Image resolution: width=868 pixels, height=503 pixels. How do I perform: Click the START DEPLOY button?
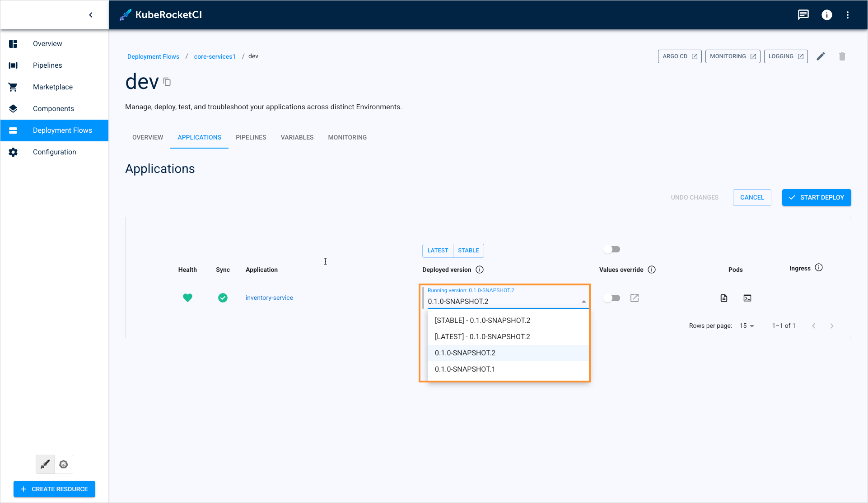pyautogui.click(x=816, y=197)
